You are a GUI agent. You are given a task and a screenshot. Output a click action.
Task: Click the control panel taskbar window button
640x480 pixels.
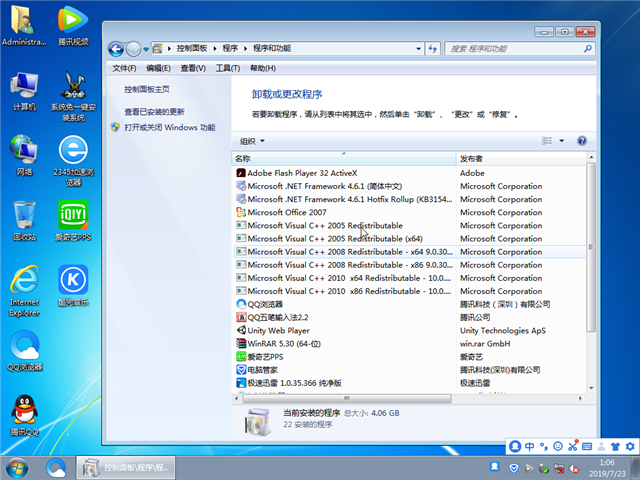pyautogui.click(x=126, y=468)
